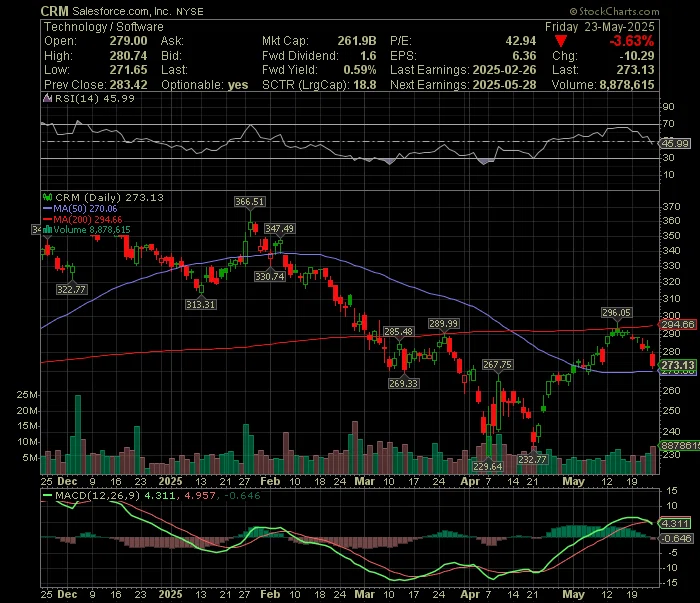Click the MA(200) 294.66 legend entry
This screenshot has width=700, height=603.
point(83,219)
